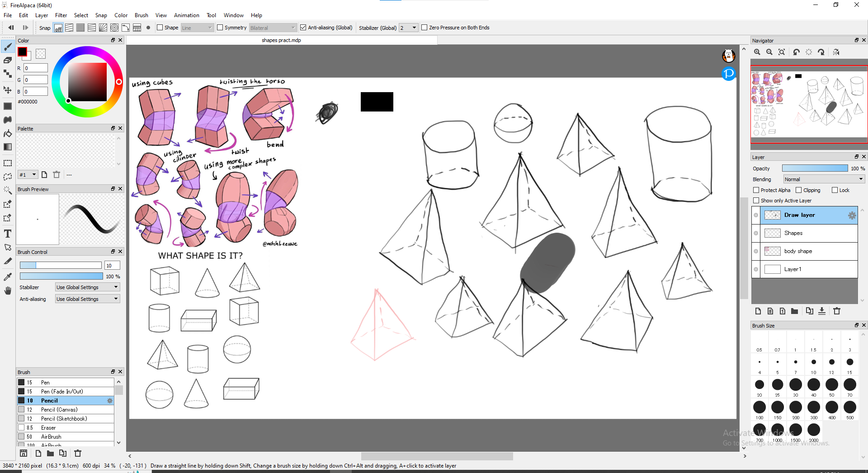868x473 pixels.
Task: Select the Bucket fill tool
Action: coord(8,133)
